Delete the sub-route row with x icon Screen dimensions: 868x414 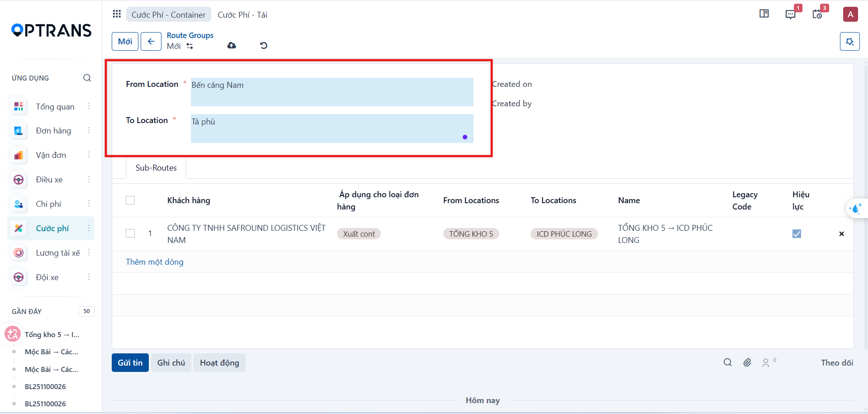[x=841, y=234]
